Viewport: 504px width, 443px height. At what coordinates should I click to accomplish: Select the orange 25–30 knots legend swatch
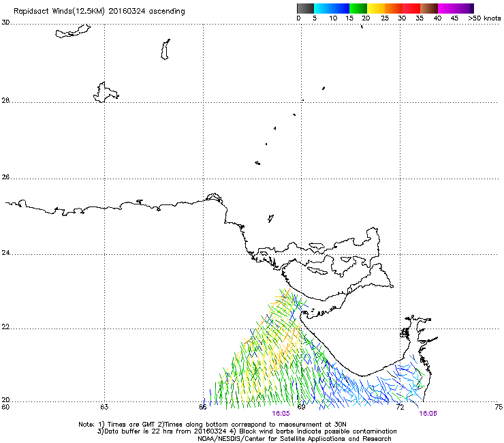[394, 8]
